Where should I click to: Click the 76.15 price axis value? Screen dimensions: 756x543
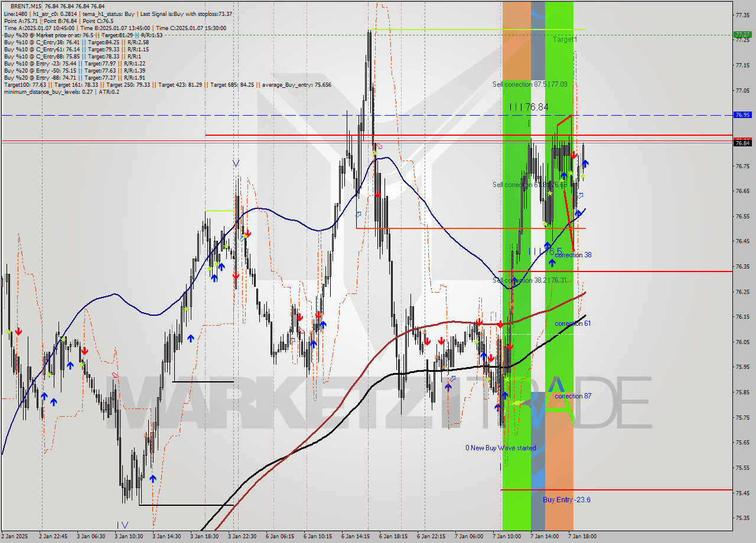[742, 316]
